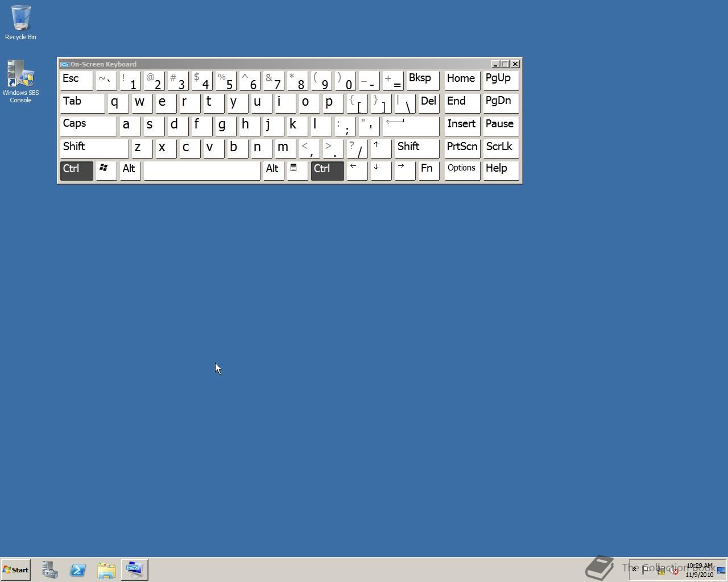
Task: Click the tilde and backtick key
Action: point(106,80)
